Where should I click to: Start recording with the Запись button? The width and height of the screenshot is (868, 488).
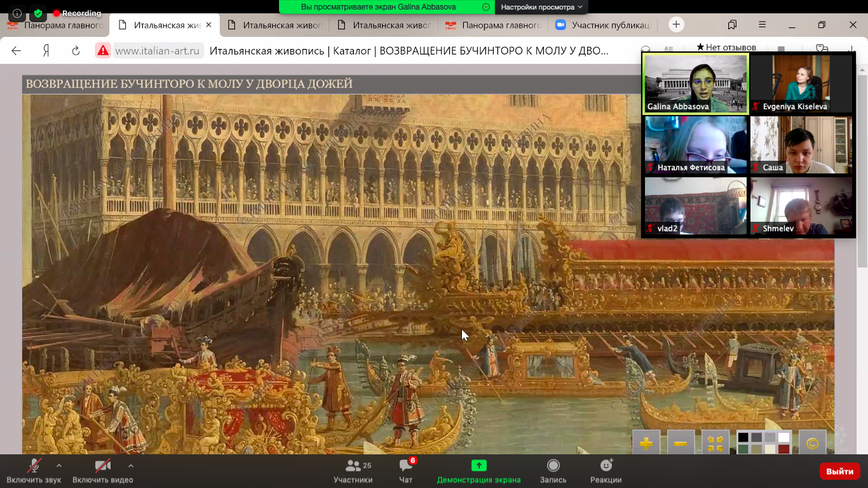click(x=553, y=471)
